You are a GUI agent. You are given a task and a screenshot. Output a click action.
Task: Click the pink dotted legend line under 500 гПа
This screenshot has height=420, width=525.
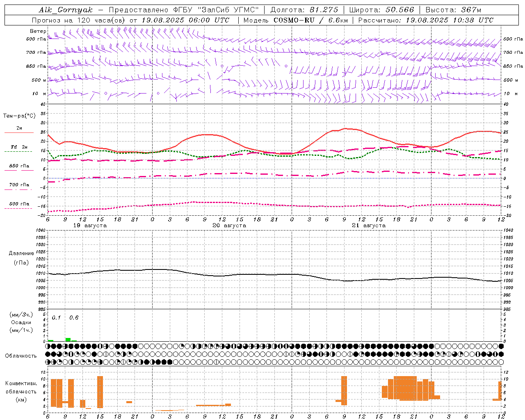point(18,209)
